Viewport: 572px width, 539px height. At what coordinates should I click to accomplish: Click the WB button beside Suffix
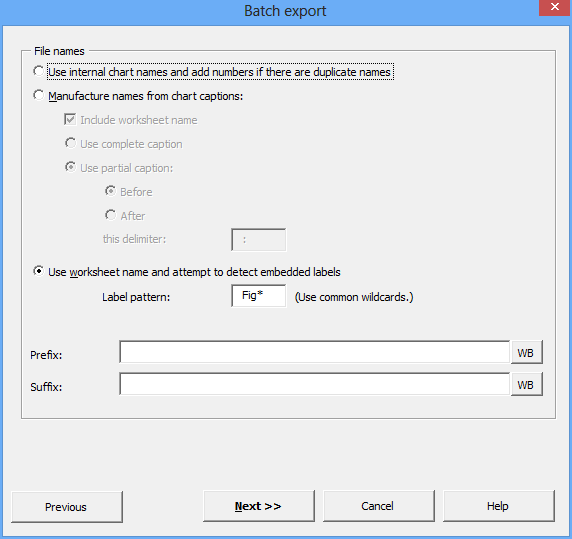pyautogui.click(x=526, y=384)
